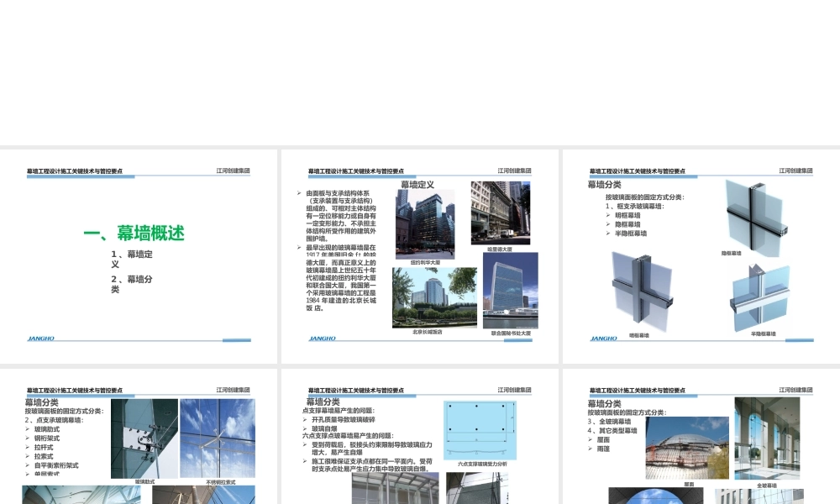This screenshot has height=504, width=840.
Task: Select the bullet 屋面 in the list
Action: [604, 439]
